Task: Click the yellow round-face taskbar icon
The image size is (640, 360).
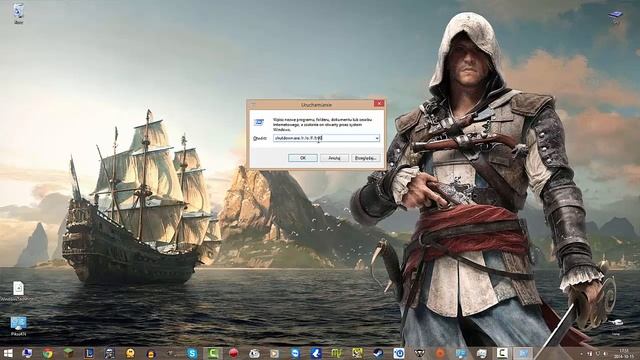Action: tap(130, 353)
